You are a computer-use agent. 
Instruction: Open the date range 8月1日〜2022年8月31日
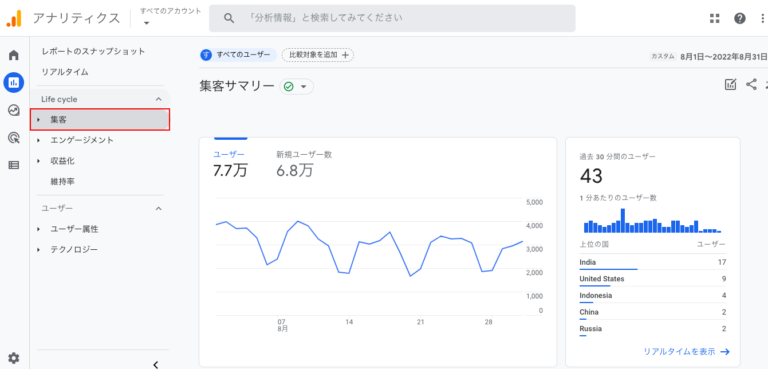[723, 56]
